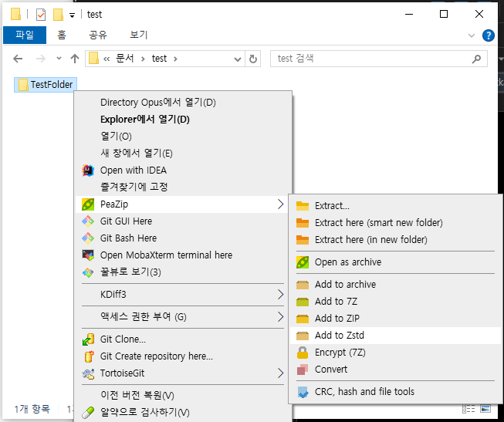Screen dimensions: 504x422
Task: Click the Add to ZIP yellow box icon
Action: 303,319
